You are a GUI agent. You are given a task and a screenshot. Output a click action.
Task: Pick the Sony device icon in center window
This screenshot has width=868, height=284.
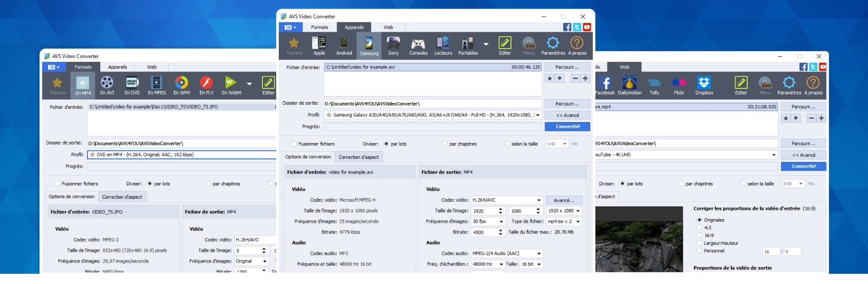393,45
